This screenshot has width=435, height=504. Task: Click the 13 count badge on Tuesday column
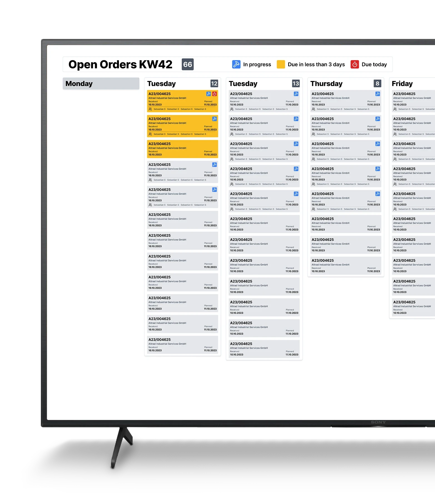coord(296,83)
